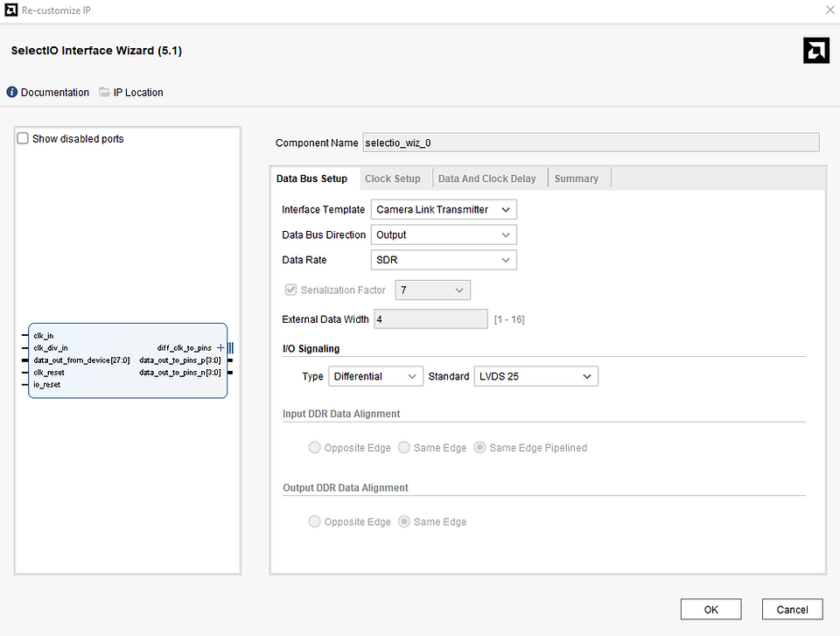Click the Component Name input field
840x636 pixels.
click(591, 143)
